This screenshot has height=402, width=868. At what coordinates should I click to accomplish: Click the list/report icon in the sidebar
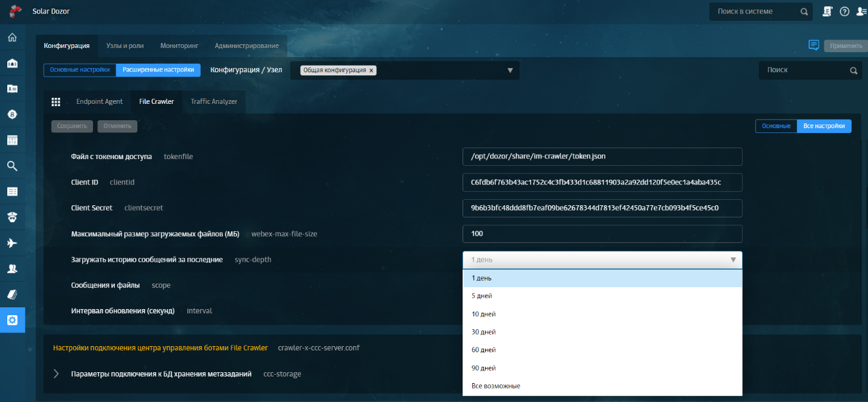click(x=12, y=191)
